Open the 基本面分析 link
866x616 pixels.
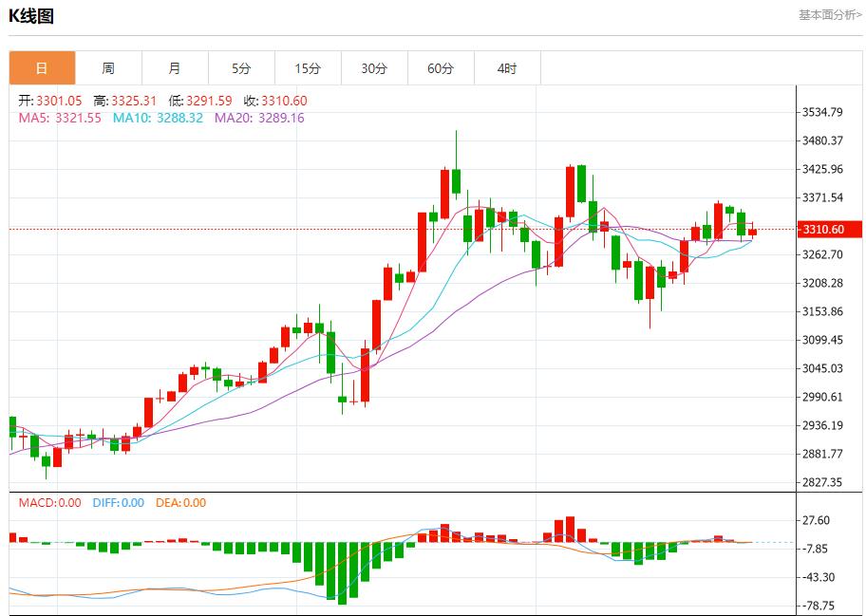[x=829, y=14]
